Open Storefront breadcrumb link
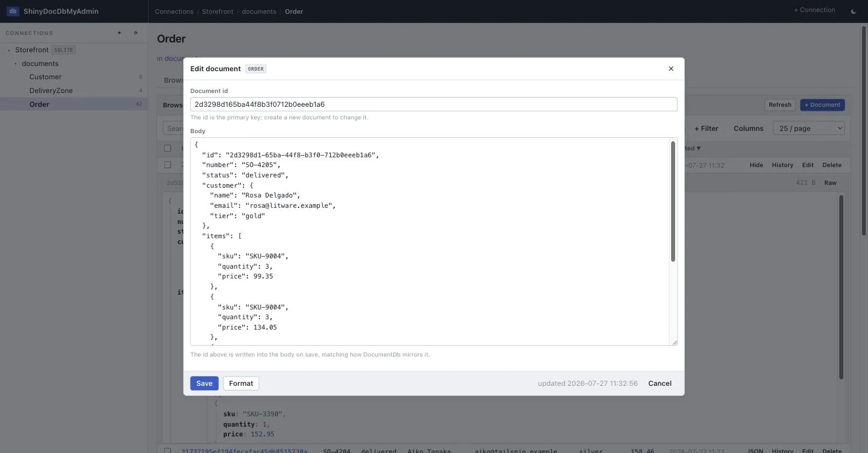The height and width of the screenshot is (453, 868). (x=218, y=11)
